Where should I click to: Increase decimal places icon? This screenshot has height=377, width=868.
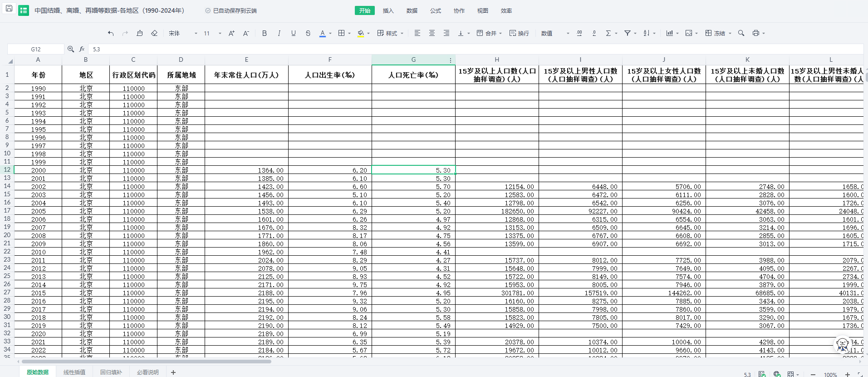pos(579,33)
